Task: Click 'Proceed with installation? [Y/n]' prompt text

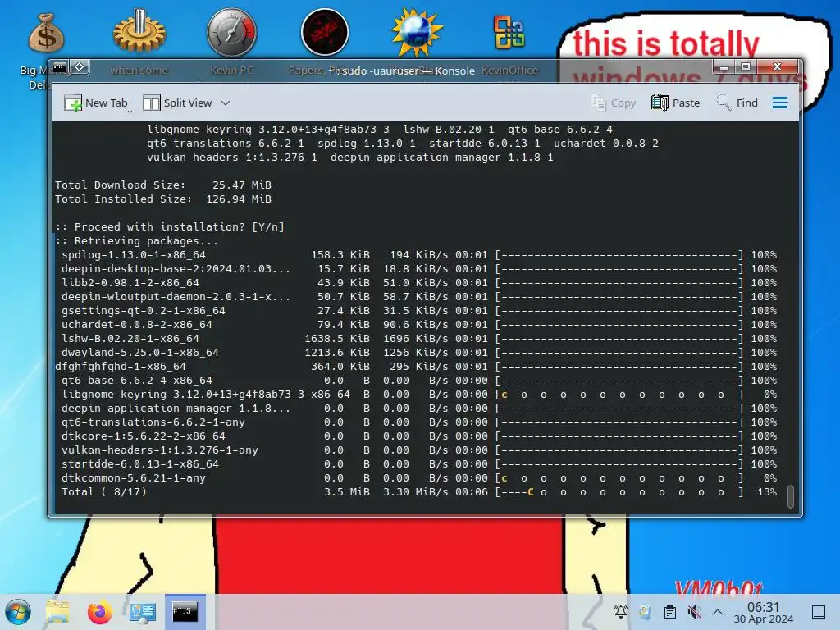Action: (179, 226)
